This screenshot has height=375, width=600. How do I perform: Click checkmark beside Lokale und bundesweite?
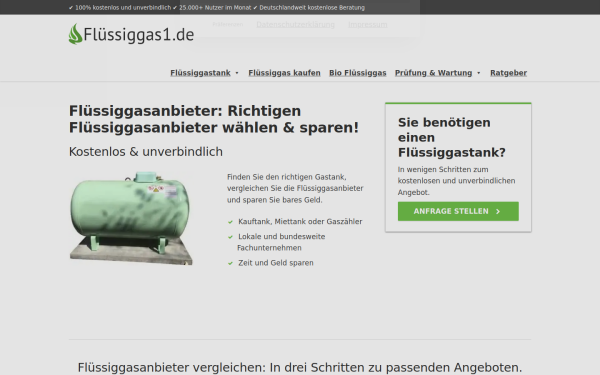click(230, 237)
